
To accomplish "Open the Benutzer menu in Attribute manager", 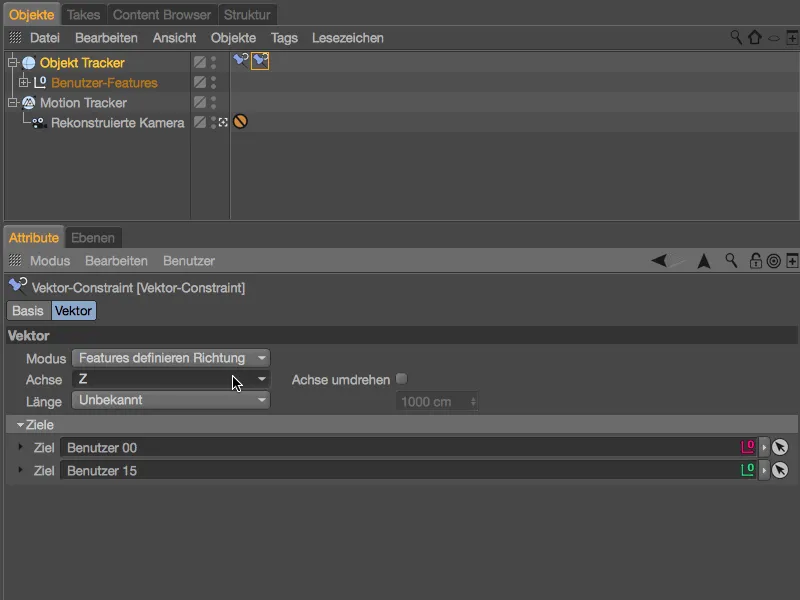I will 189,261.
